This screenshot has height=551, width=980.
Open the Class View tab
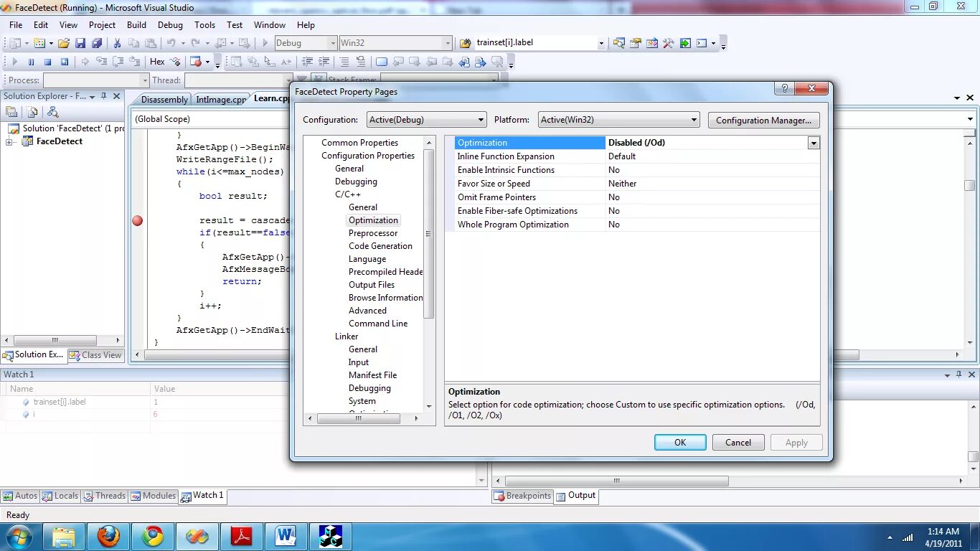[x=96, y=355]
